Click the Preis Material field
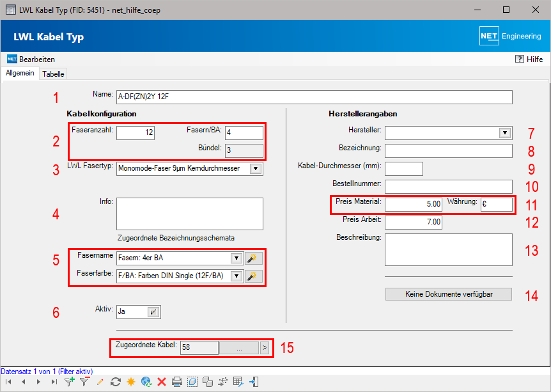Screen dimensions: 551x392 413,204
